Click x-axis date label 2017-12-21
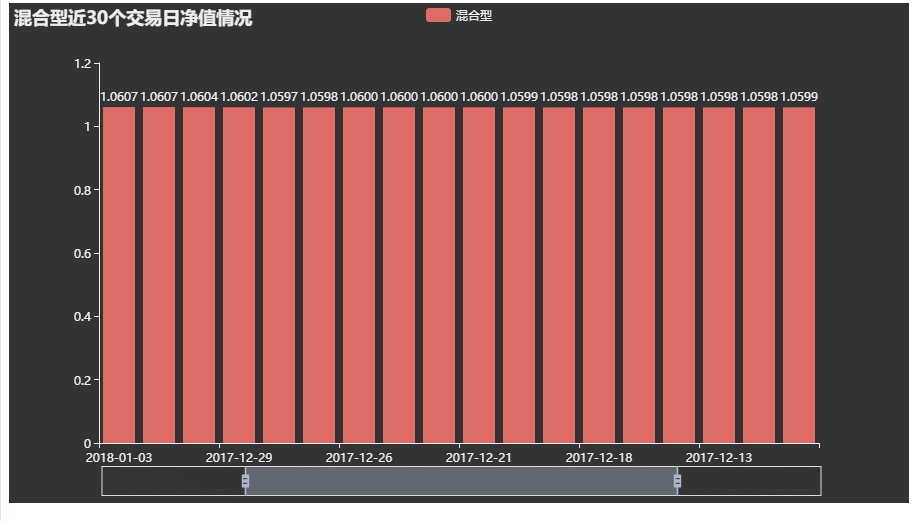920x521 pixels. [x=479, y=458]
